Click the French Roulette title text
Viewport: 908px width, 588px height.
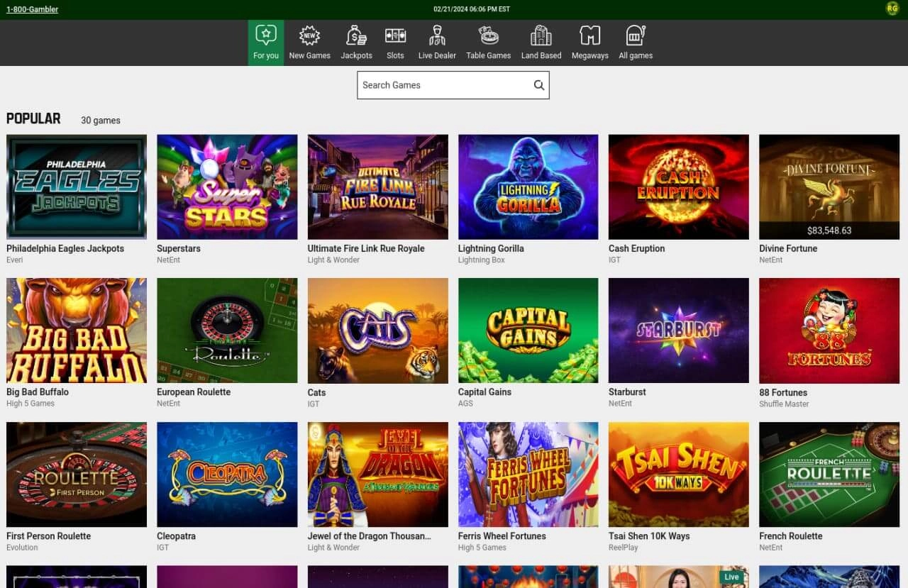point(791,536)
